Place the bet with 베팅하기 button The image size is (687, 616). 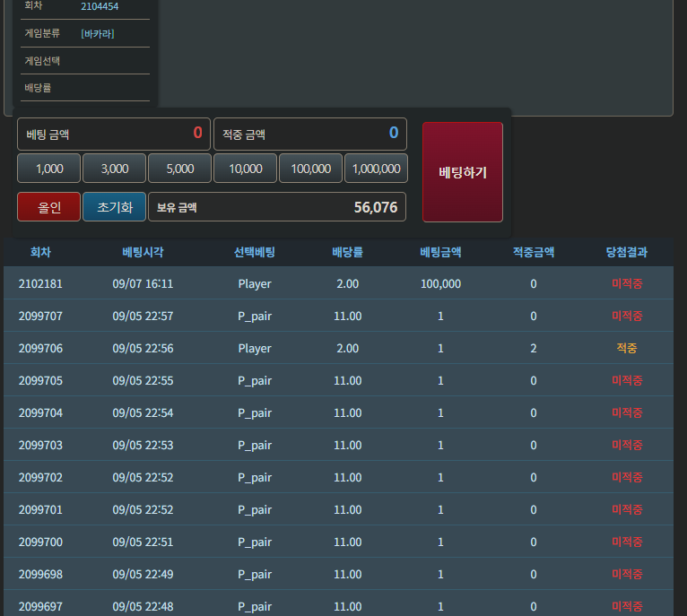(463, 172)
